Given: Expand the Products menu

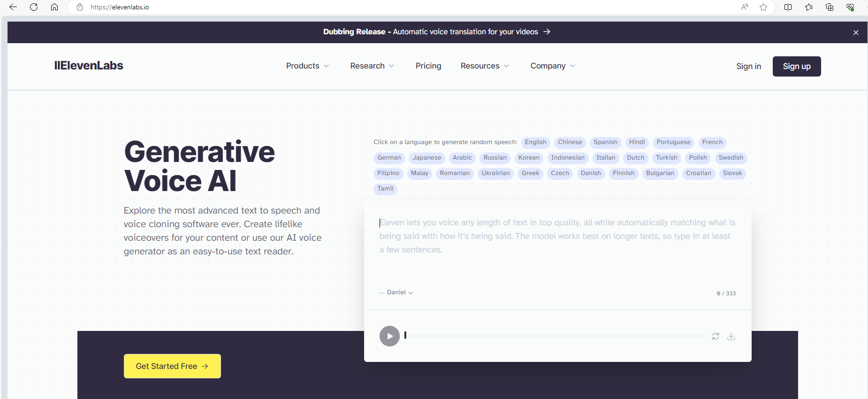Looking at the screenshot, I should click(x=307, y=66).
